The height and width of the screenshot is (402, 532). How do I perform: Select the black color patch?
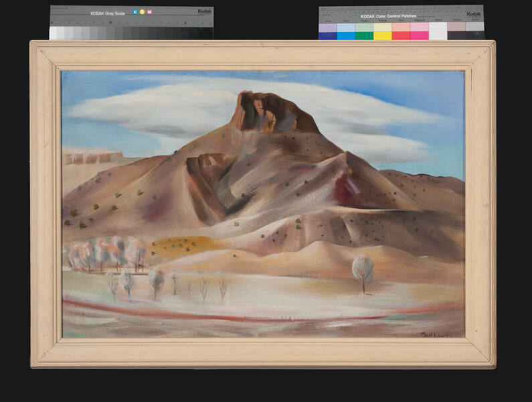[475, 36]
